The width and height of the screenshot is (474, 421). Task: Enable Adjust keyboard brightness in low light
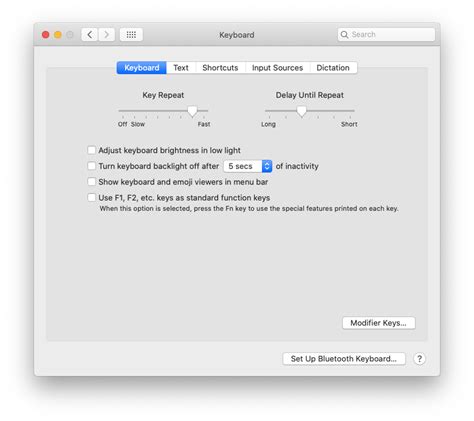coord(91,150)
